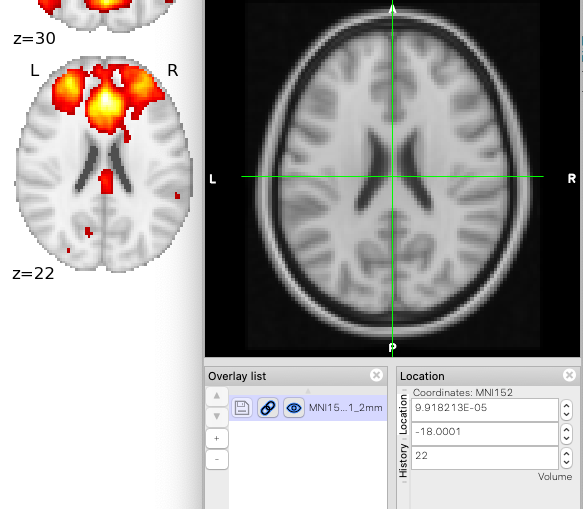This screenshot has height=509, width=583.
Task: Decrease Z coordinate with stepper down arrow
Action: click(x=566, y=463)
